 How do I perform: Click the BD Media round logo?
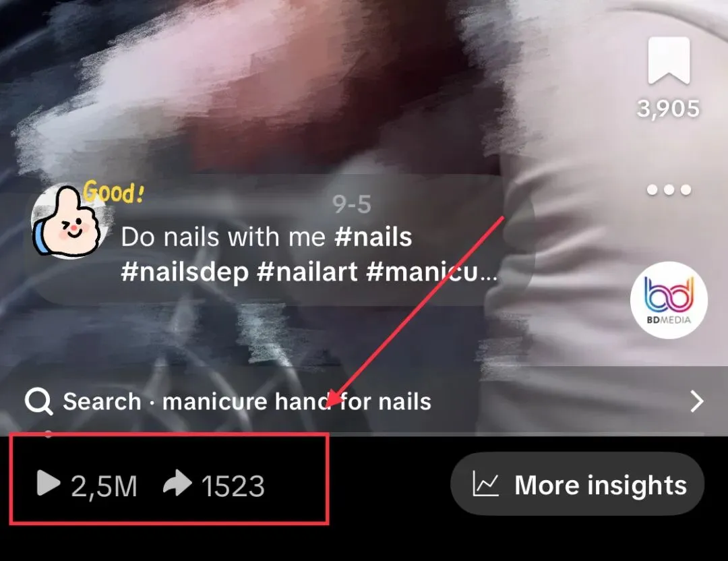pos(669,300)
